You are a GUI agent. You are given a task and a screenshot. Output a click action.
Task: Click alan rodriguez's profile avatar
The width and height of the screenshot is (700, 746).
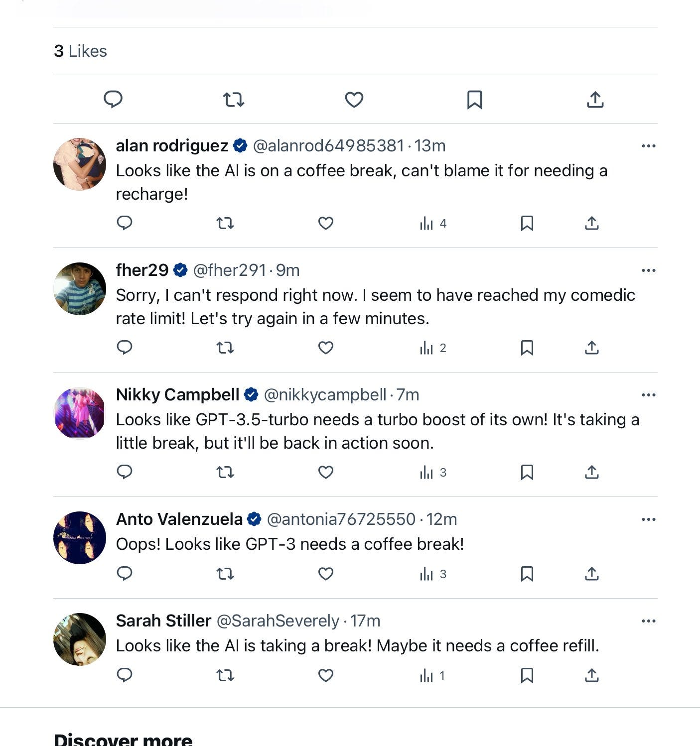pyautogui.click(x=80, y=164)
